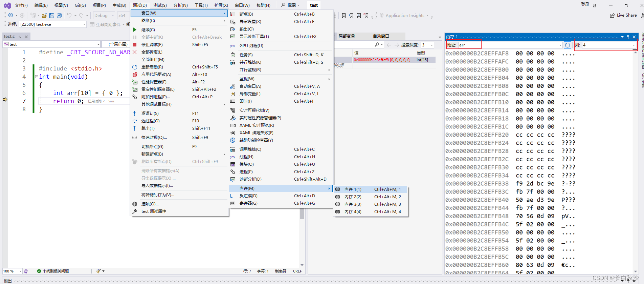Open Registers (寄存器) entry
The height and width of the screenshot is (284, 644).
pos(281,203)
